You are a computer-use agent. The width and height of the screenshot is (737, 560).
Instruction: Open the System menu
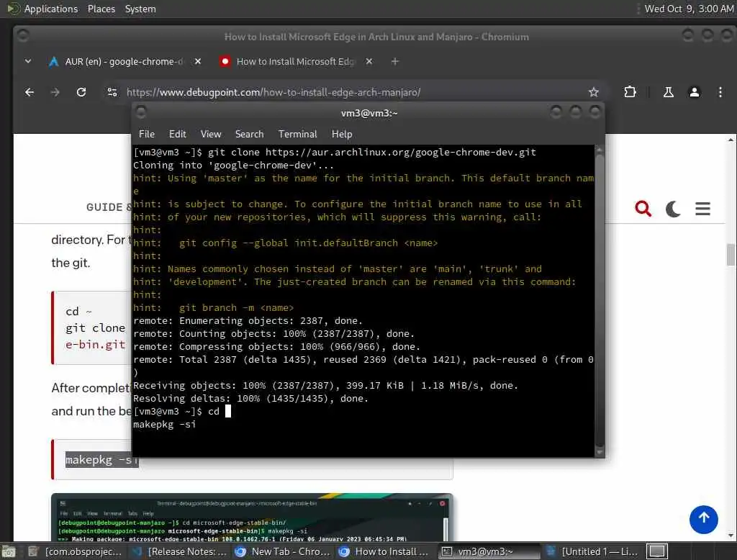tap(140, 9)
